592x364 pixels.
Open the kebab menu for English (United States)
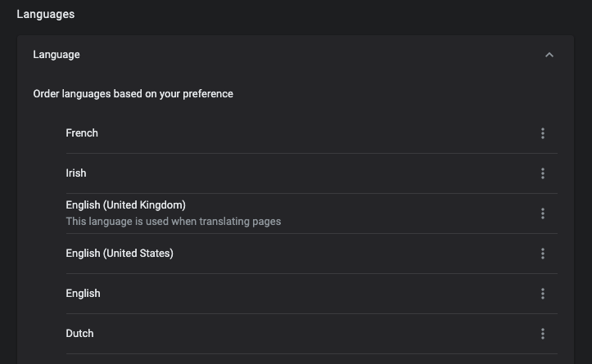click(542, 254)
